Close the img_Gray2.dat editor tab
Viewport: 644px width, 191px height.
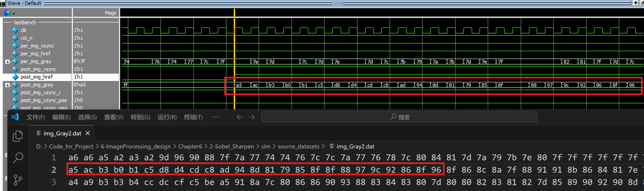(88, 133)
